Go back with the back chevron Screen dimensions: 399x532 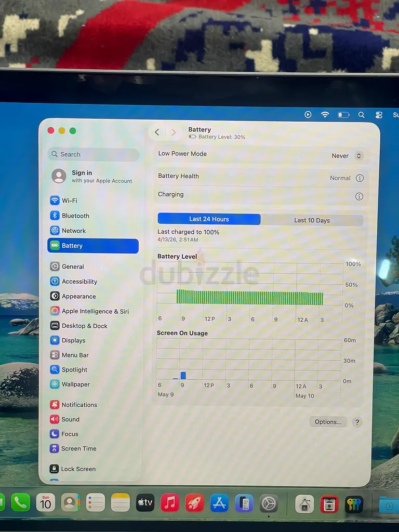tap(157, 132)
